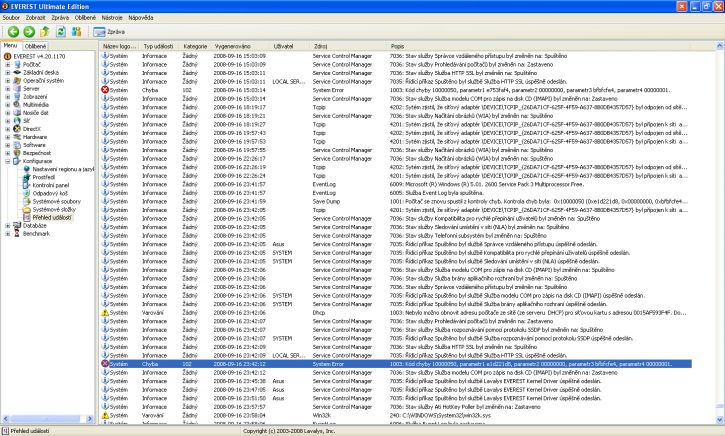
Task: Switch to the Oblíbené sidebar tab
Action: tap(35, 46)
